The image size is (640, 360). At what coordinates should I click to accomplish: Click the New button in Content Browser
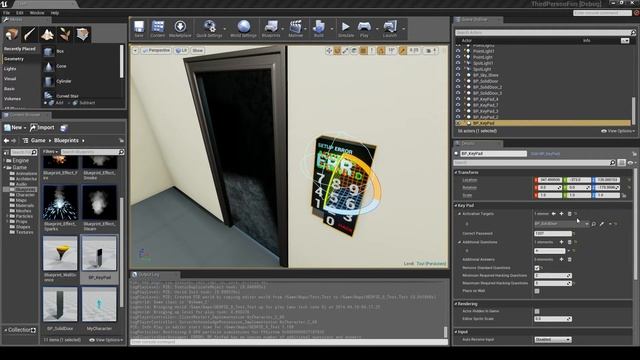click(x=15, y=128)
